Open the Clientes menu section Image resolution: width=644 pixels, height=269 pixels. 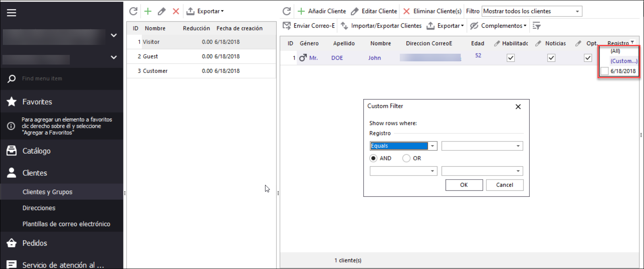click(x=62, y=173)
